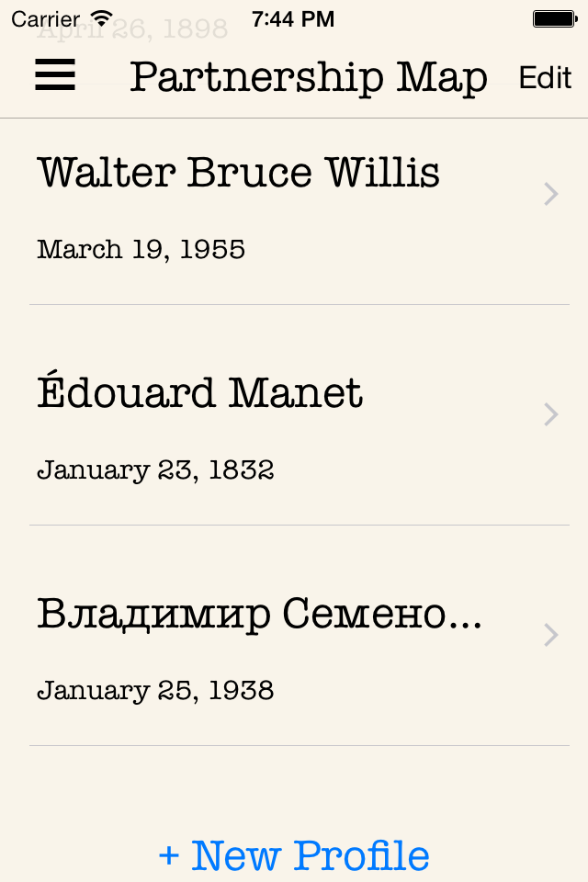Tap the + New Profile link
588x882 pixels.
coord(294,856)
